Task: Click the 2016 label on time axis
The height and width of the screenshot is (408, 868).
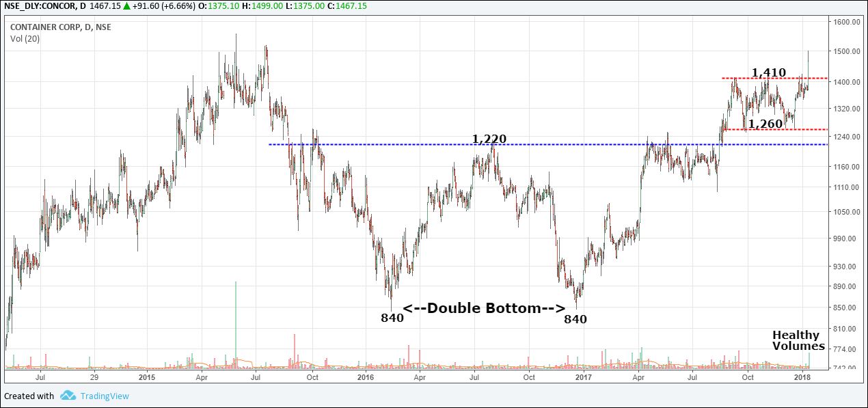Action: pos(366,377)
